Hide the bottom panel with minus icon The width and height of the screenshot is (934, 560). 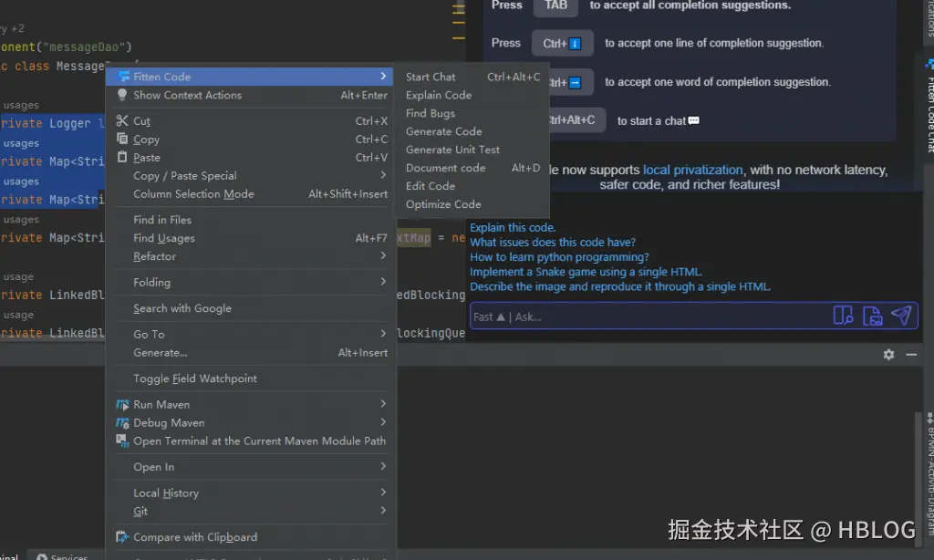[911, 355]
